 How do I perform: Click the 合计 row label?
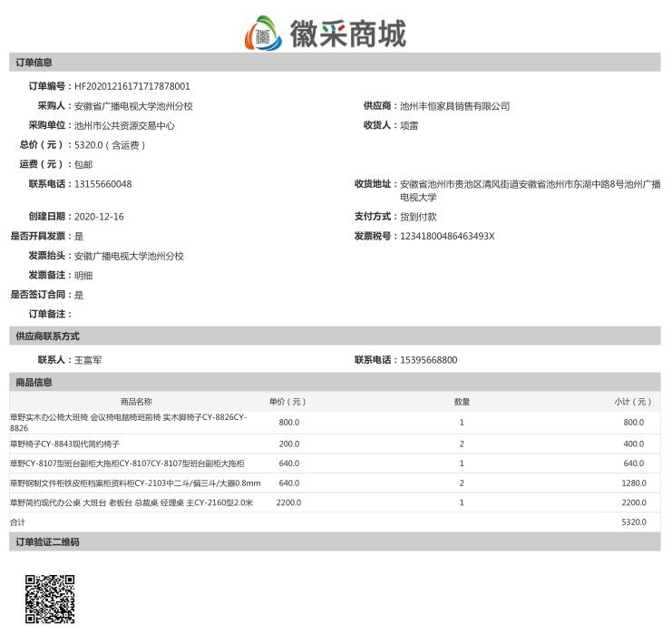click(17, 522)
